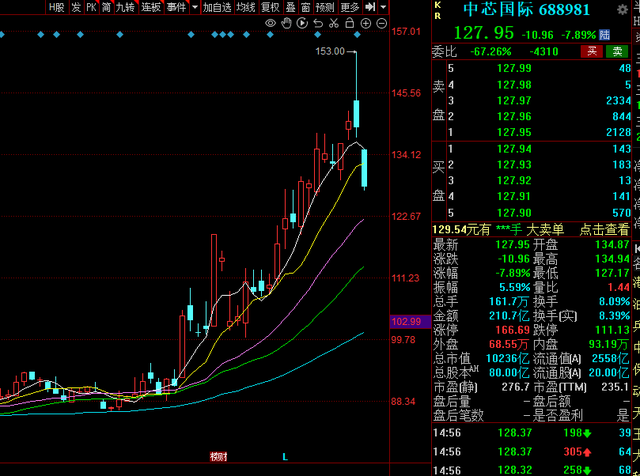640x476 pixels.
Task: Click the large 127.95 current price
Action: click(x=484, y=33)
